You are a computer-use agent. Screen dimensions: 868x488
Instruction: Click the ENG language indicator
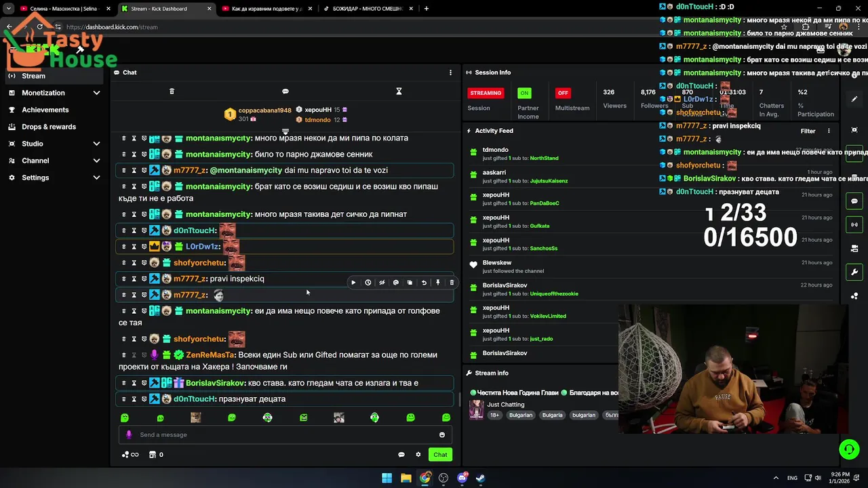(x=792, y=478)
